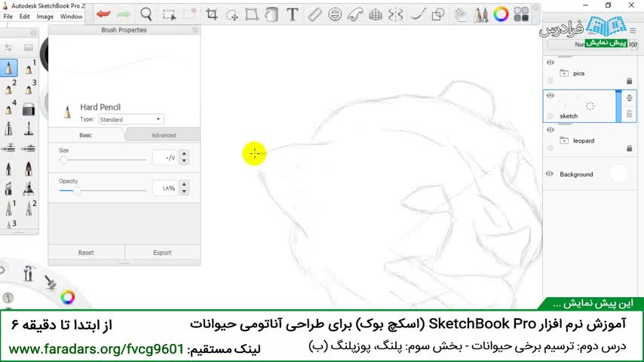Click the green Redo arrow
Screen dimensions: 644x362
pos(123,15)
